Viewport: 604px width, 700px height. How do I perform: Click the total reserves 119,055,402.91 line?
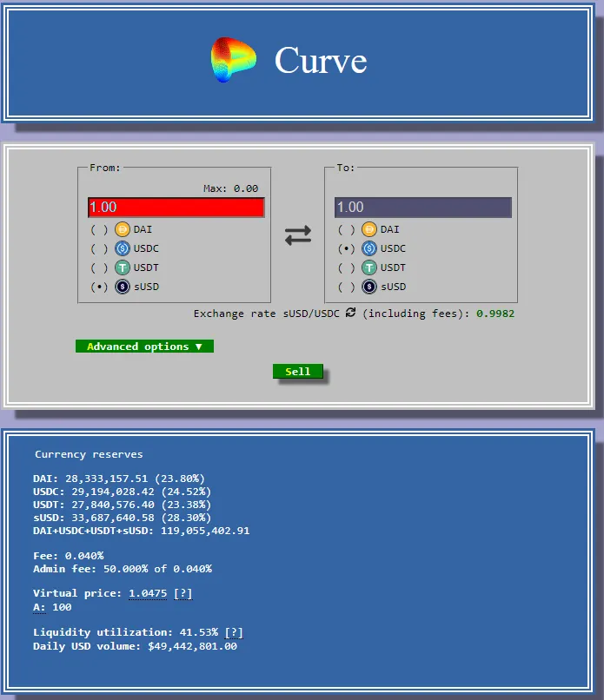click(141, 531)
